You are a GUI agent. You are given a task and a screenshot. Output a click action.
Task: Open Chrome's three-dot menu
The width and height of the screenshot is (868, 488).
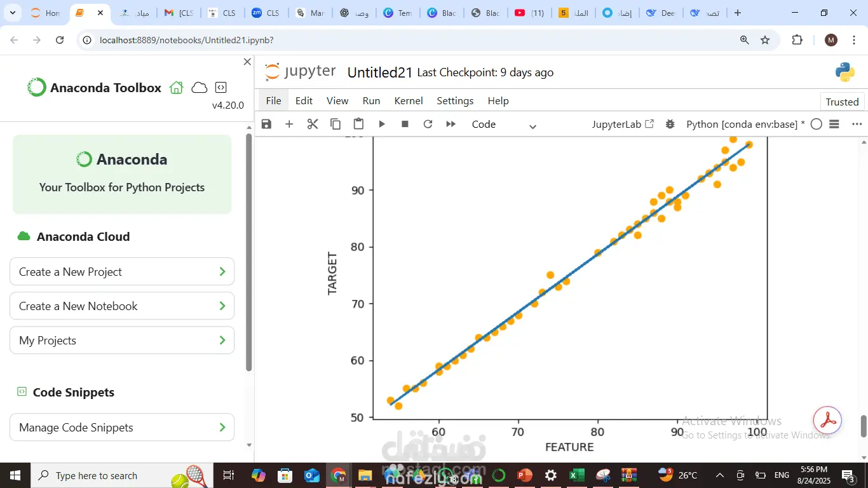click(853, 40)
